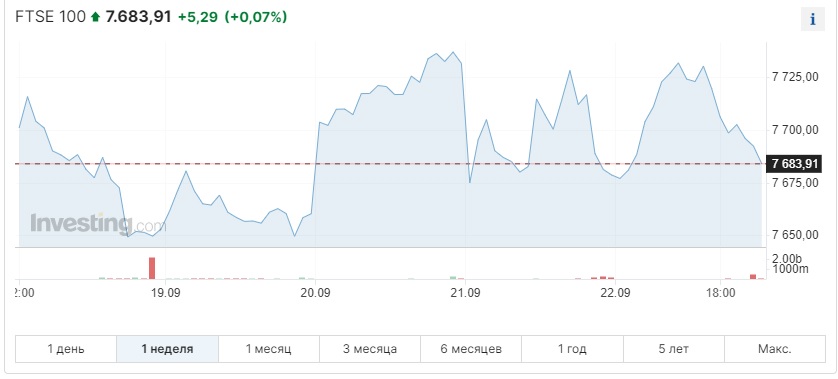Click the 21.09 date axis label
This screenshot has height=379, width=838.
[464, 292]
